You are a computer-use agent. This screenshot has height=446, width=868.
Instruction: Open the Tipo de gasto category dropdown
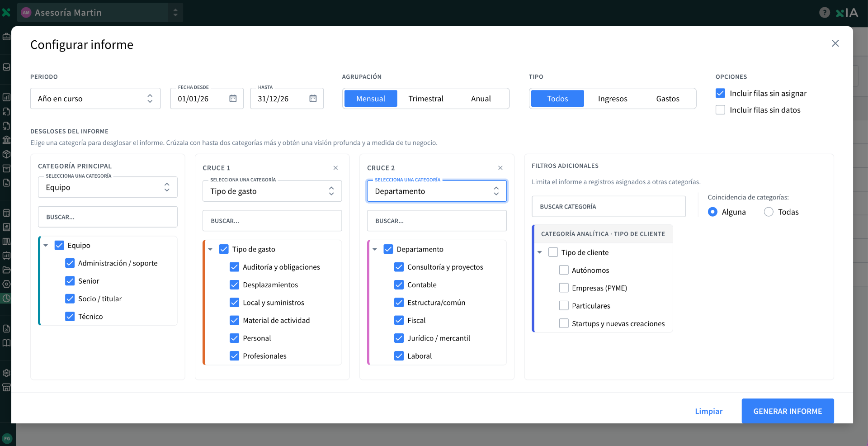[x=272, y=191]
